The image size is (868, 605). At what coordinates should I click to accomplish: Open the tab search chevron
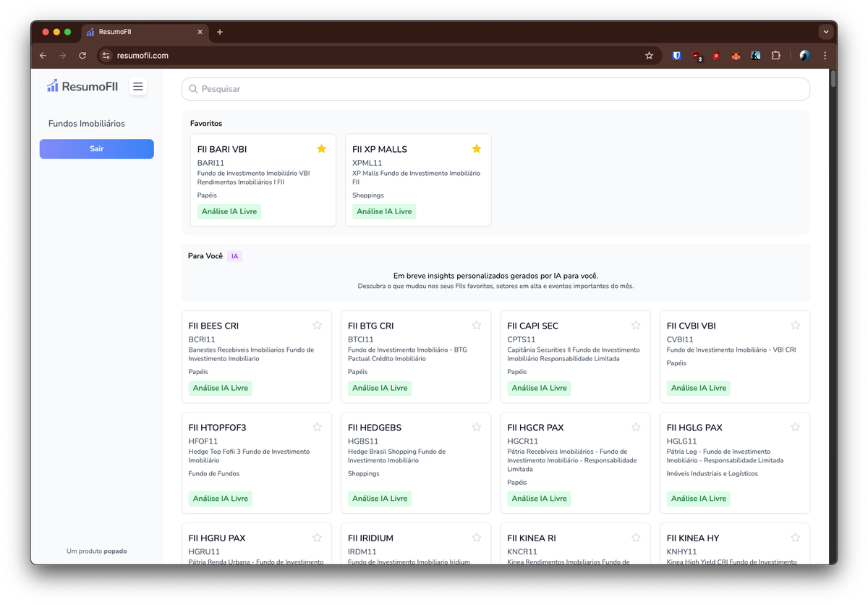826,32
